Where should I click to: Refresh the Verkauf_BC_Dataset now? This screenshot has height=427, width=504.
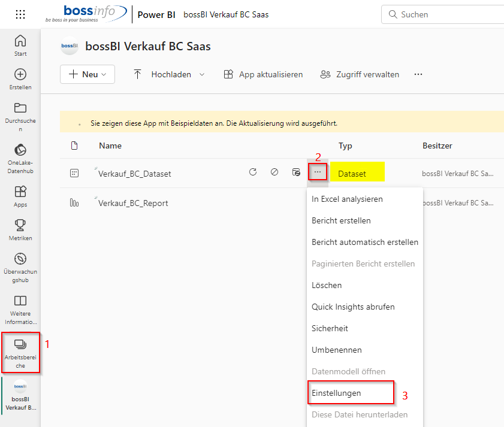[253, 172]
